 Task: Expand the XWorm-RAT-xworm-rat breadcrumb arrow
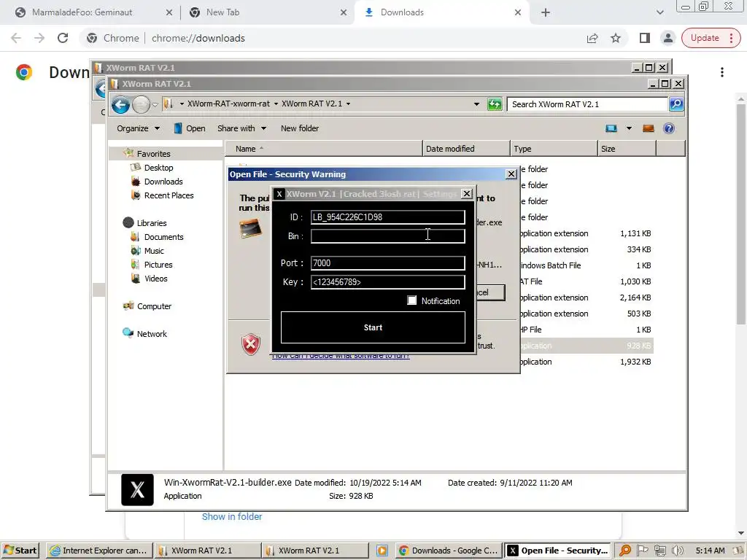(276, 104)
